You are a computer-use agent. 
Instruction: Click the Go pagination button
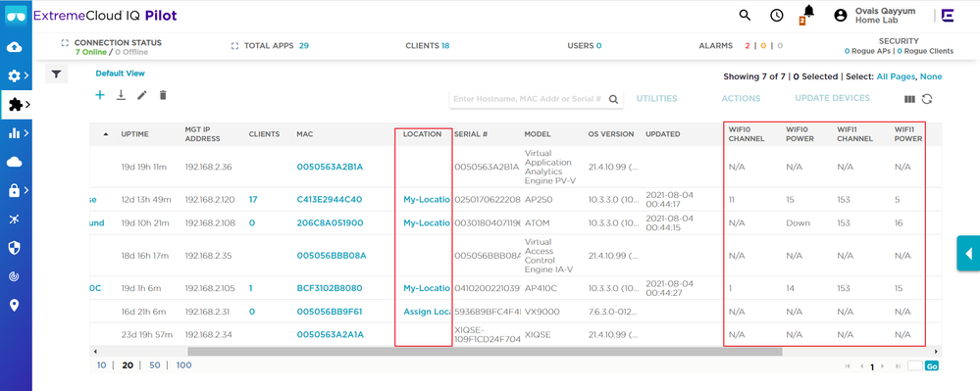(x=931, y=367)
